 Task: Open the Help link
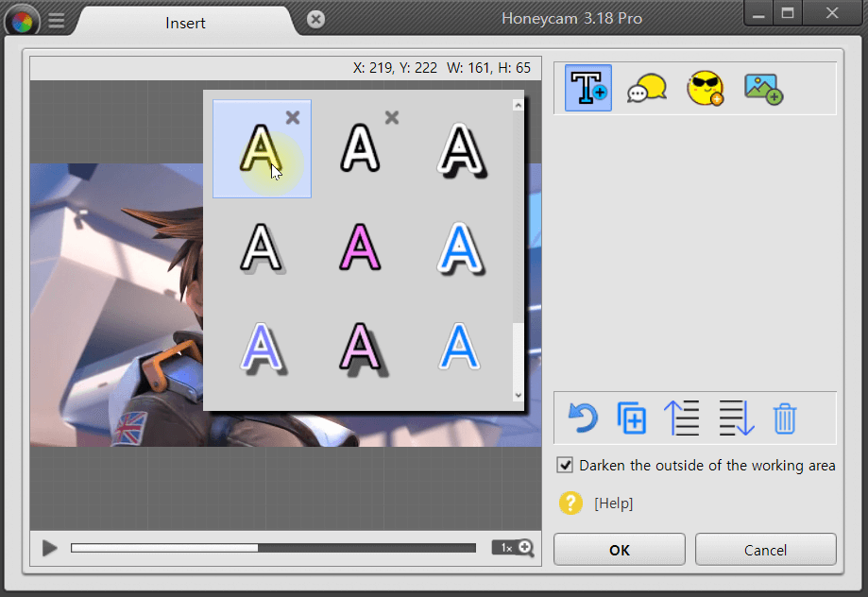(x=613, y=503)
